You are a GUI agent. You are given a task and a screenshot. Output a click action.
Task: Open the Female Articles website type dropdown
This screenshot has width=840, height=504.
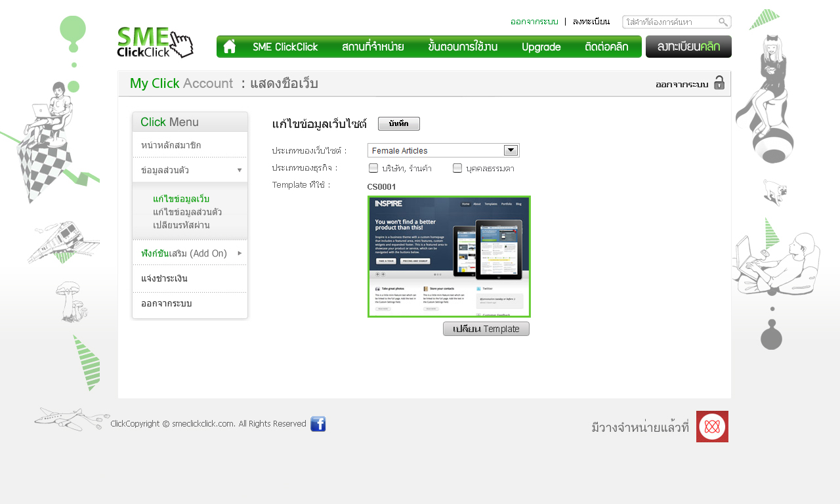coord(511,150)
